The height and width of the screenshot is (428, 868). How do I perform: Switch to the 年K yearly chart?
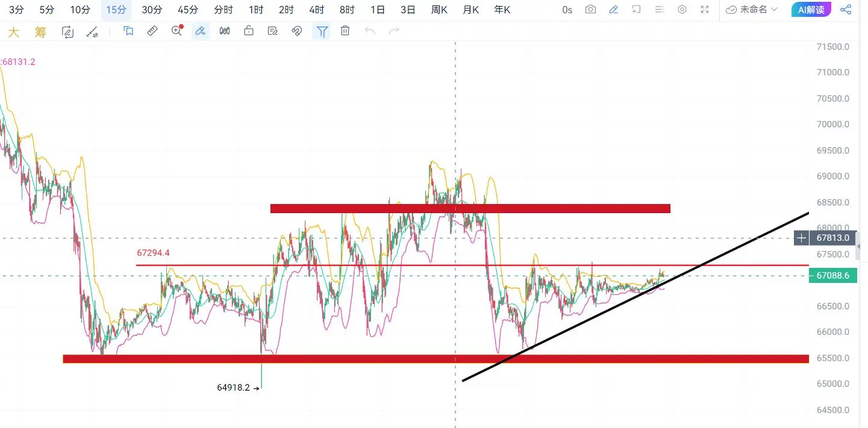[x=502, y=10]
